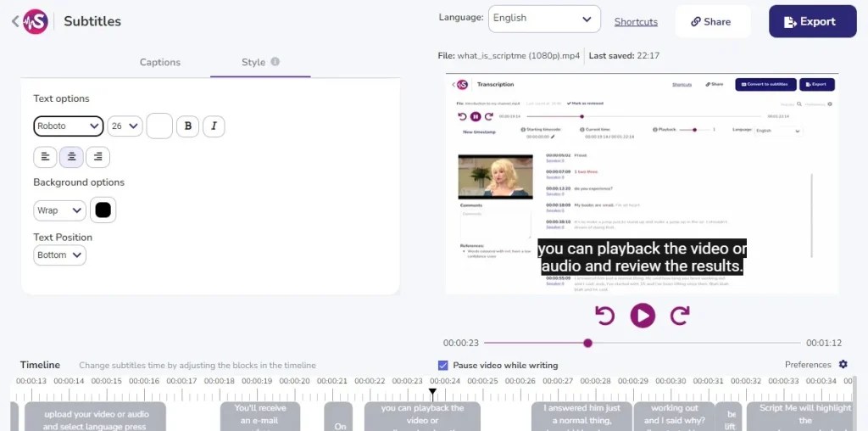Click the ScriptMe logo icon
868x431 pixels.
(36, 21)
